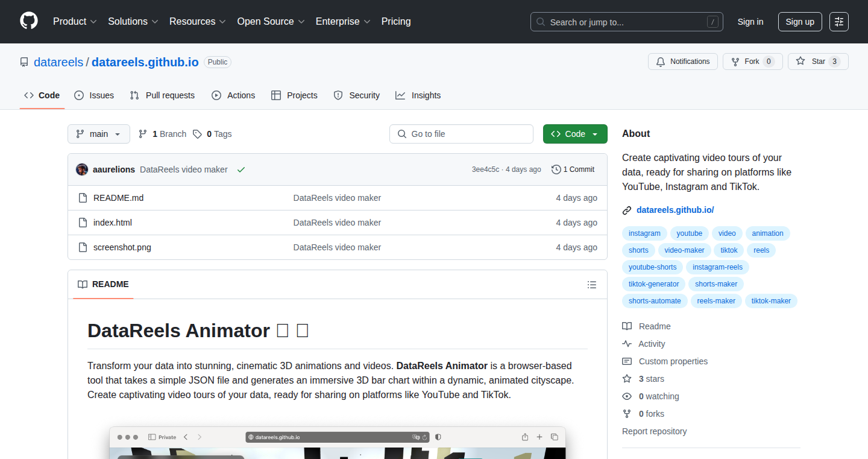Click the Sign up button
This screenshot has height=459, width=868.
[x=800, y=22]
